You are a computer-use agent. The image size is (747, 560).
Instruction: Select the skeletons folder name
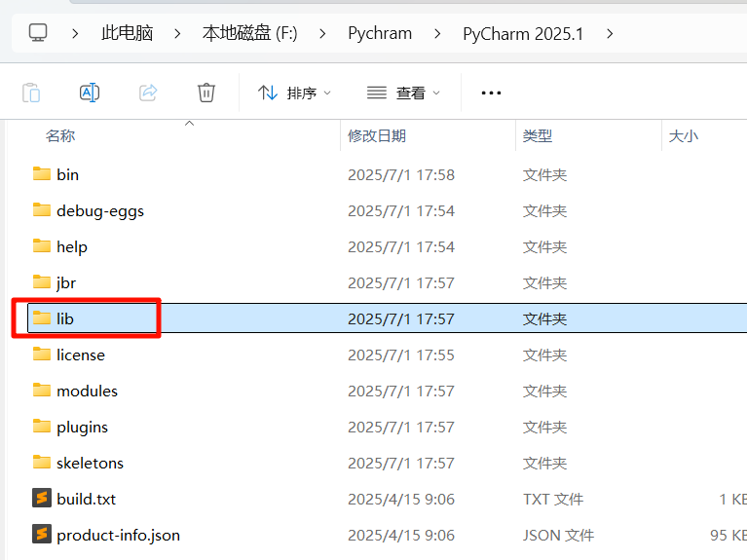pos(90,464)
